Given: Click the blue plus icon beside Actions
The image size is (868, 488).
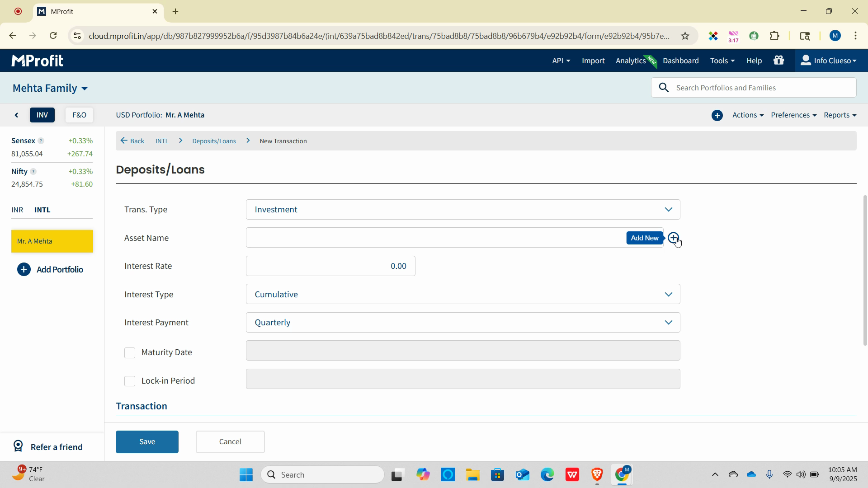Looking at the screenshot, I should [717, 115].
